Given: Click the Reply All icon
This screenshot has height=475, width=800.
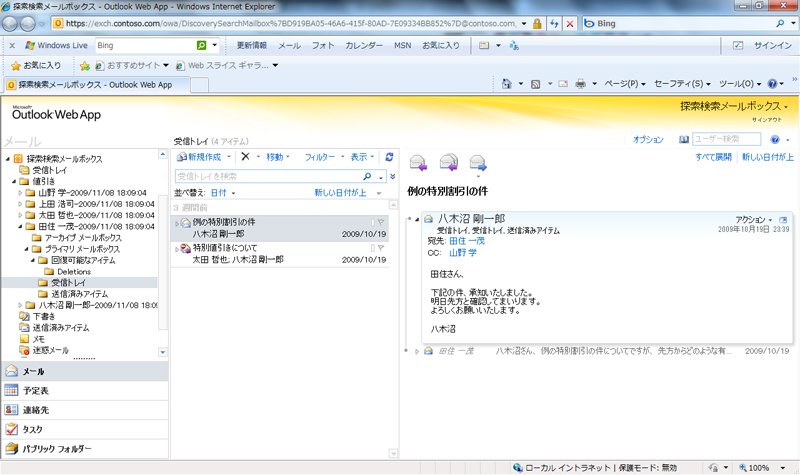Looking at the screenshot, I should [x=448, y=163].
